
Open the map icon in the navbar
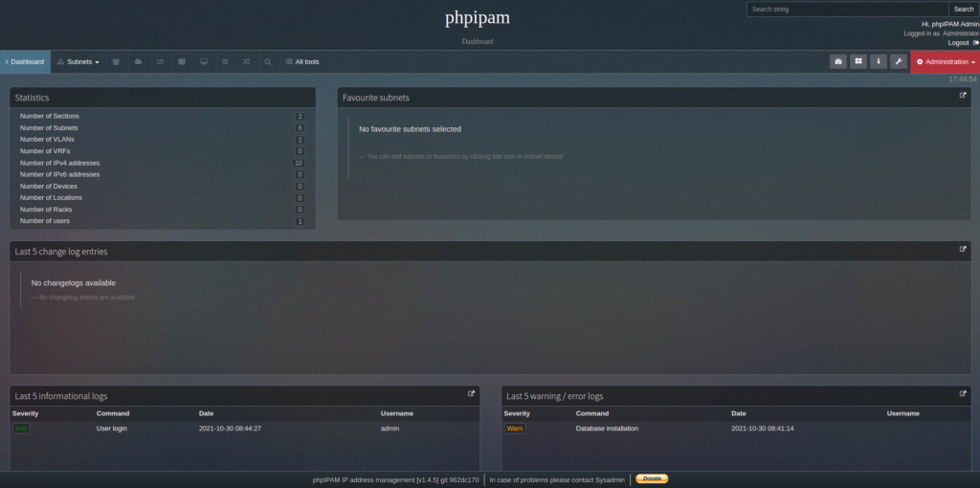pos(182,62)
